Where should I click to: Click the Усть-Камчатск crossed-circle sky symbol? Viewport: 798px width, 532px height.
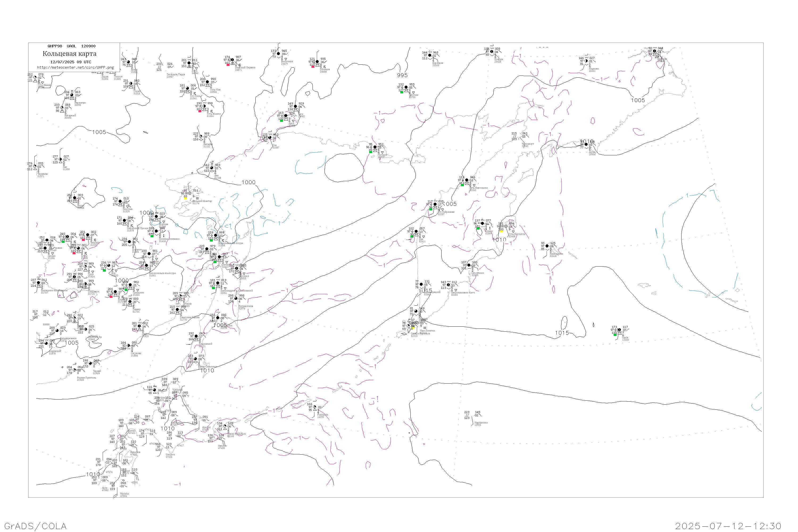(x=506, y=226)
